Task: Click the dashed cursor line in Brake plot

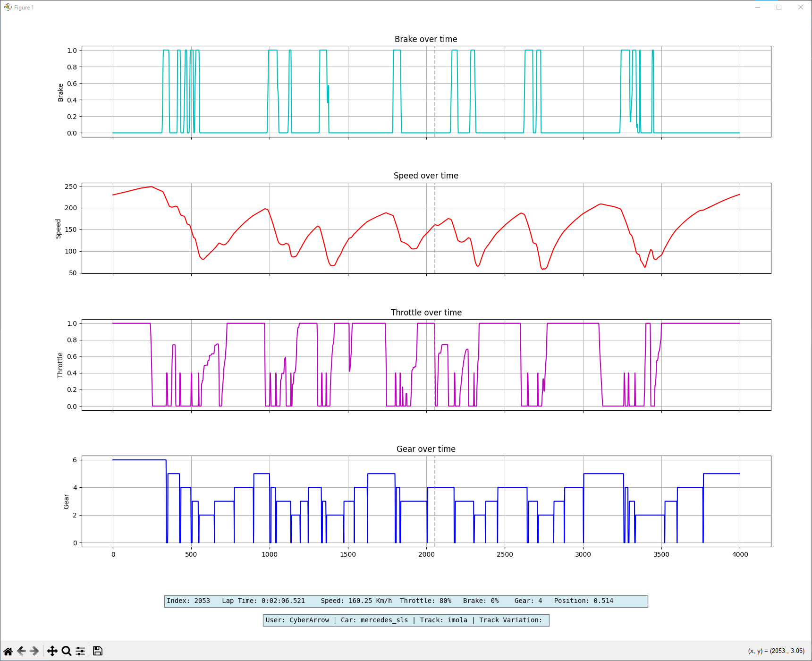Action: (435, 92)
